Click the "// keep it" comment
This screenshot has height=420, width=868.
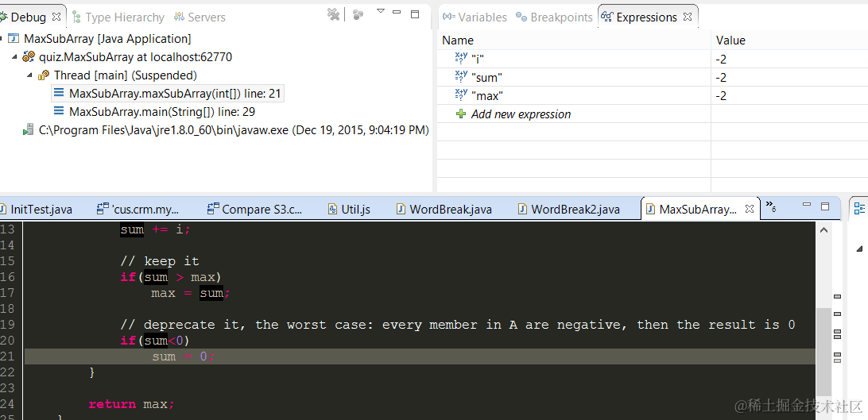pos(160,261)
